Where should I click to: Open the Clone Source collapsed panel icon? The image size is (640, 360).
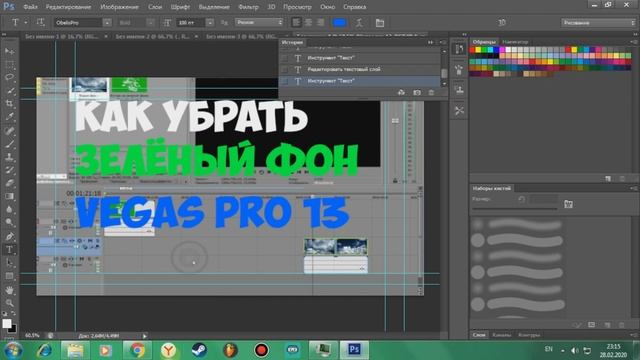pyautogui.click(x=459, y=89)
